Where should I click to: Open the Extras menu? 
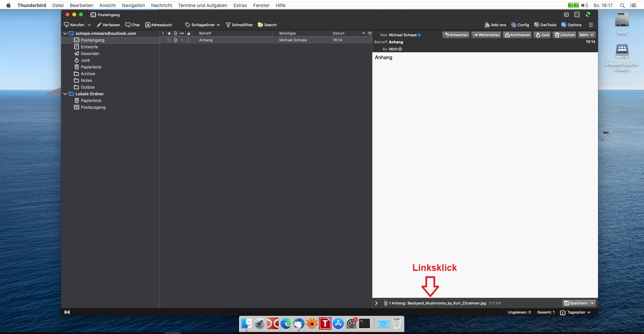(x=240, y=5)
